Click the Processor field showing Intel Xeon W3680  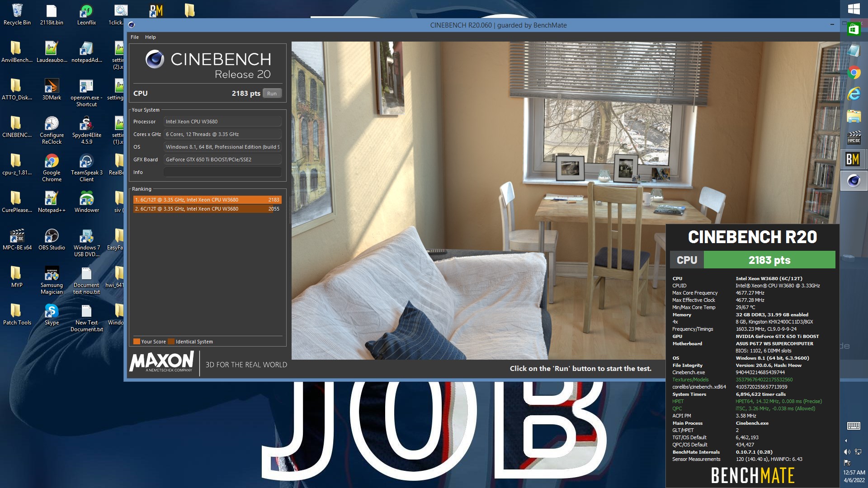point(222,122)
